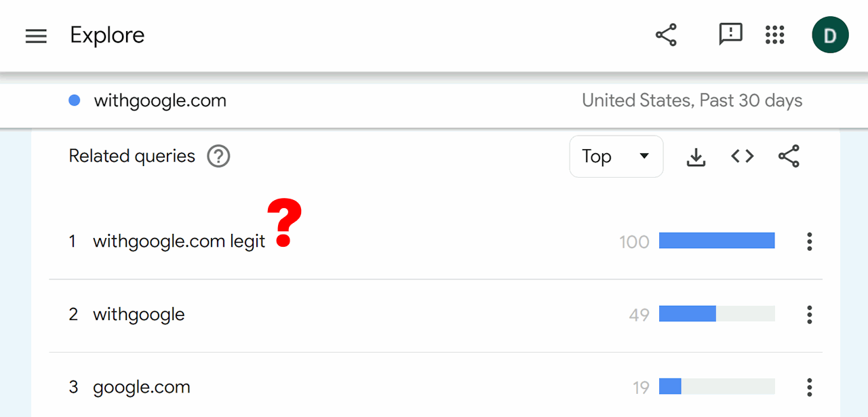Viewport: 868px width, 417px height.
Task: Open options menu for withgoogle.com legit query
Action: [809, 241]
